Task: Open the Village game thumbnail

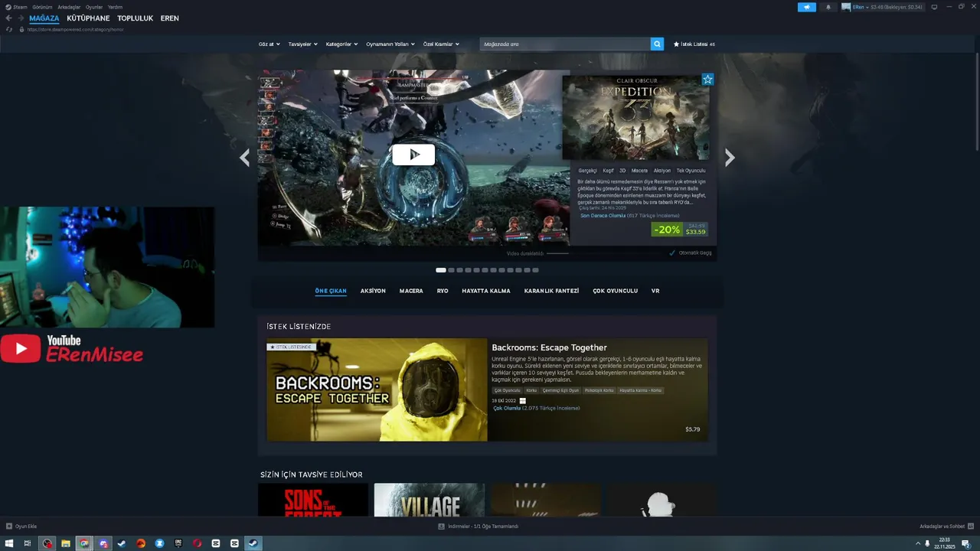Action: [430, 500]
